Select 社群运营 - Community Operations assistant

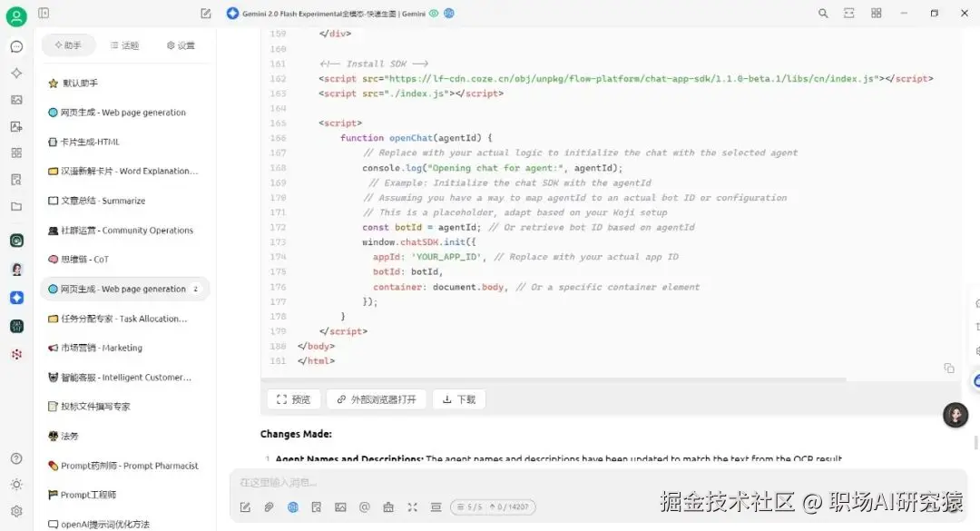(x=125, y=230)
